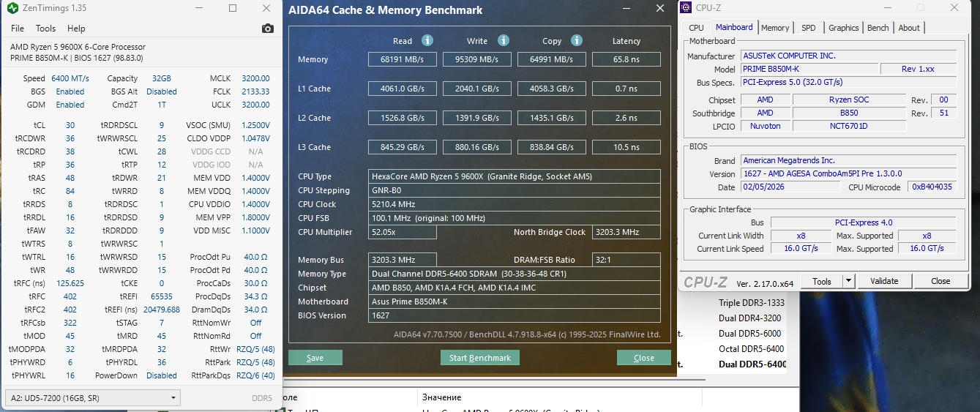Open the About tab in CPU-Z

[x=909, y=28]
